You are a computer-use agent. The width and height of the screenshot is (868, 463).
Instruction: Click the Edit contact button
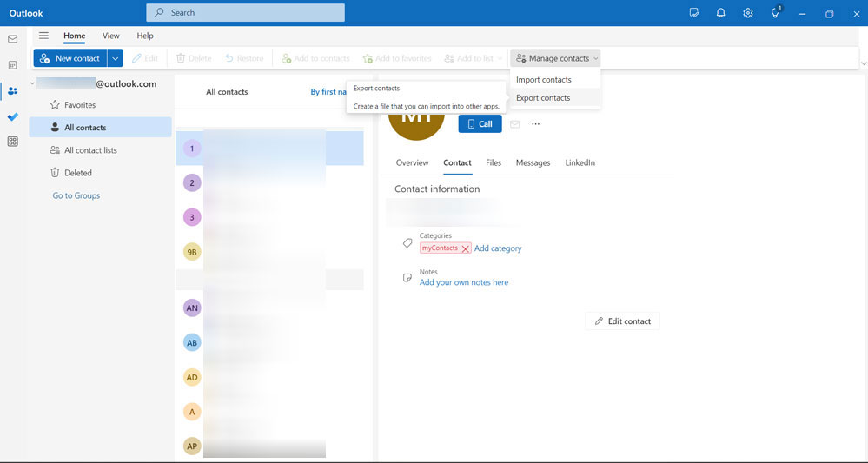coord(622,321)
